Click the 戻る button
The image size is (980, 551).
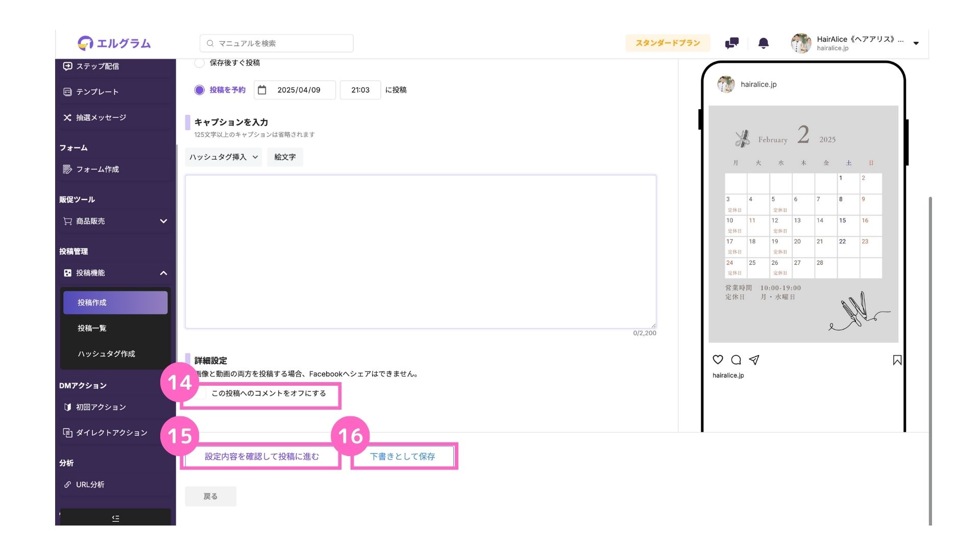pyautogui.click(x=210, y=496)
